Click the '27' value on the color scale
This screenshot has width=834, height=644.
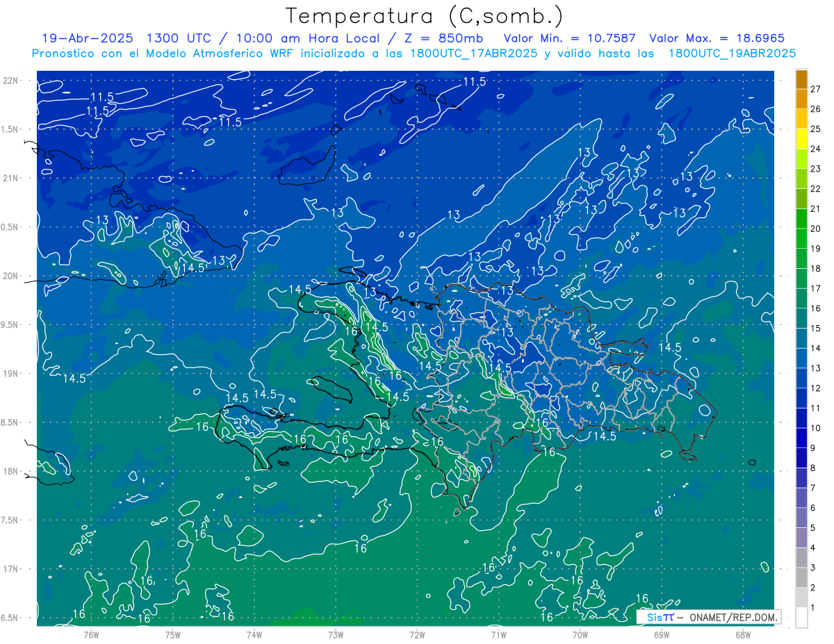coord(816,89)
